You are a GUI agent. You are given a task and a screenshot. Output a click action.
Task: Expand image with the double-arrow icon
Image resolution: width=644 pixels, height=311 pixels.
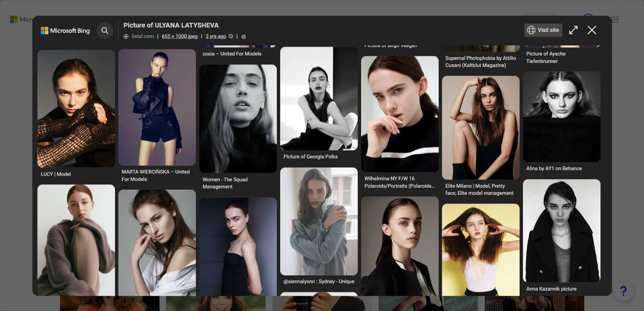click(573, 30)
